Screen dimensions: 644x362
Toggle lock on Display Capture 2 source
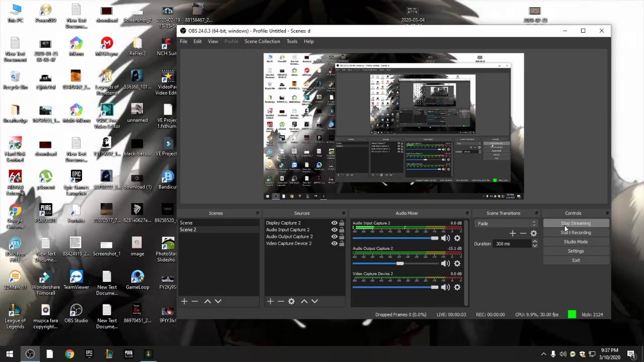point(342,223)
